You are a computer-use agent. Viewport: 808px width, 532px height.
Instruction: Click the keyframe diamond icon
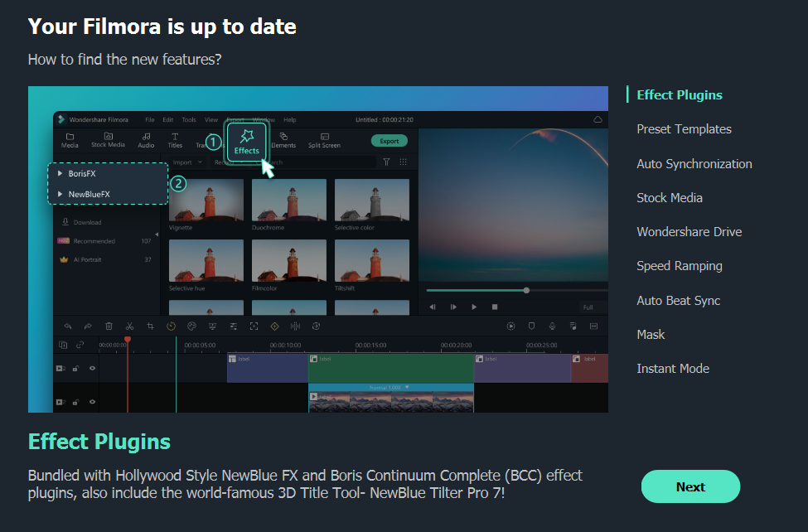coord(274,326)
